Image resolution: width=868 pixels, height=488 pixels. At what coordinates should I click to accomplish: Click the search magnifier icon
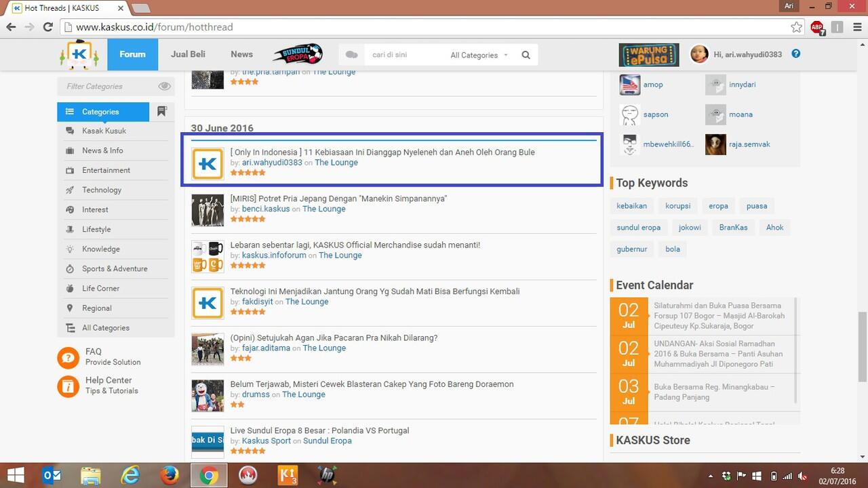click(x=526, y=55)
